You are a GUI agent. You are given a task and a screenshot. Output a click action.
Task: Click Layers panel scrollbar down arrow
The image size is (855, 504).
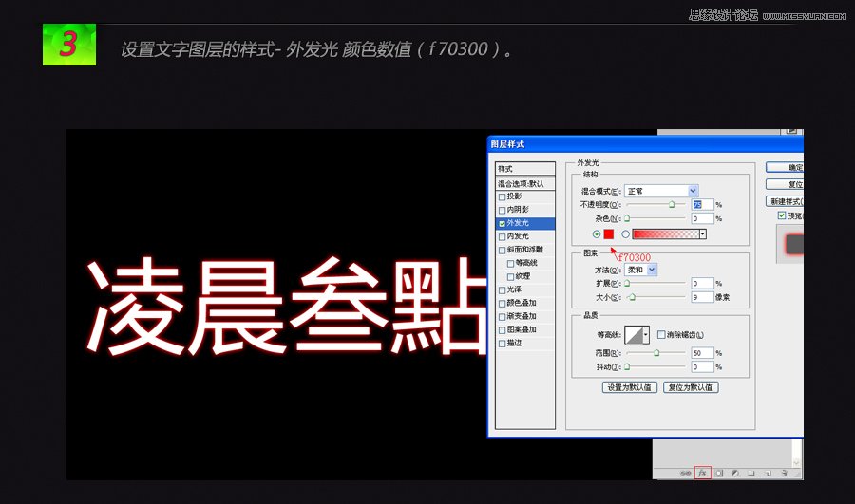click(796, 463)
